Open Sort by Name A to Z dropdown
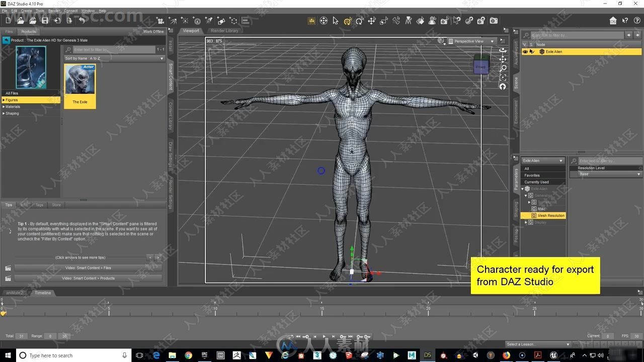Screen dimensions: 644x362 pyautogui.click(x=114, y=58)
